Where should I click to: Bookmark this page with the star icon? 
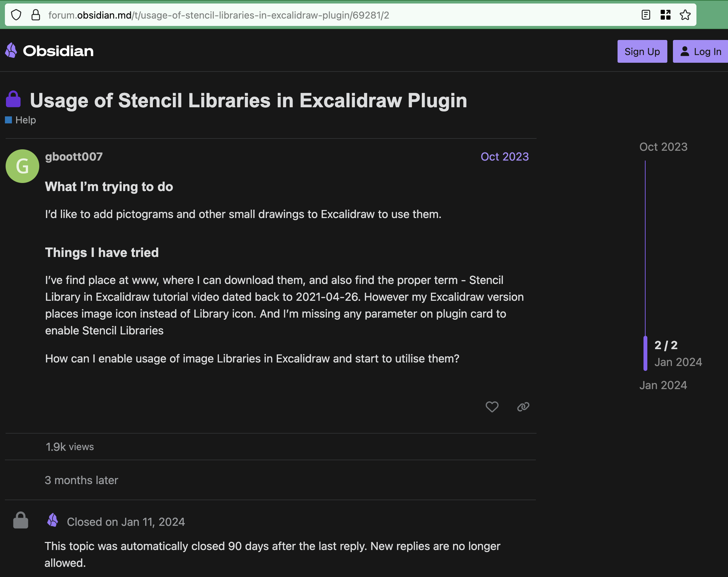(x=685, y=15)
